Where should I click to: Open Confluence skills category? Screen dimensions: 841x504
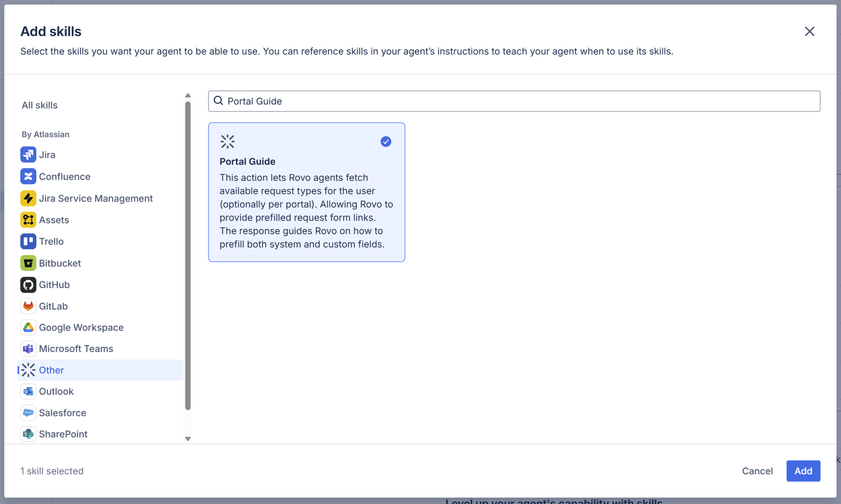point(64,177)
